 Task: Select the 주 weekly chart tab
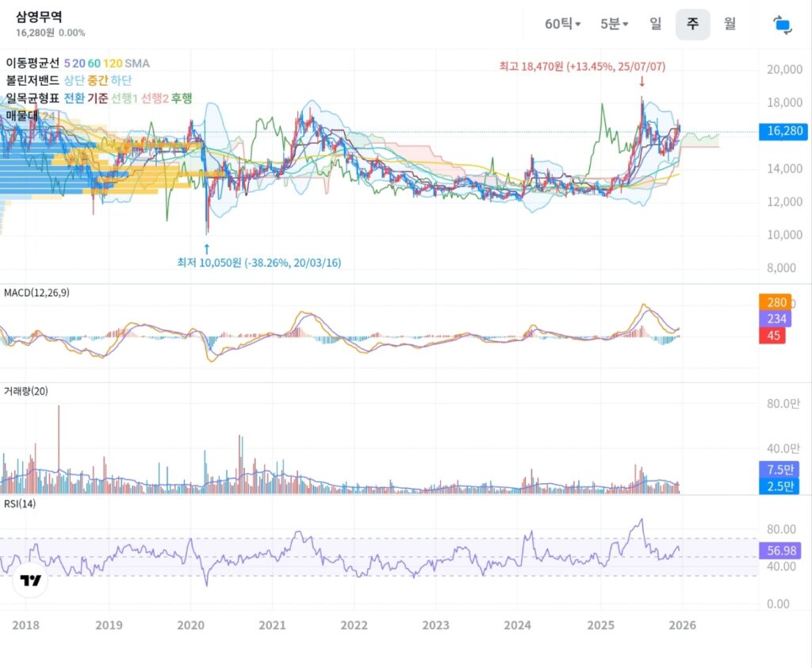[692, 24]
